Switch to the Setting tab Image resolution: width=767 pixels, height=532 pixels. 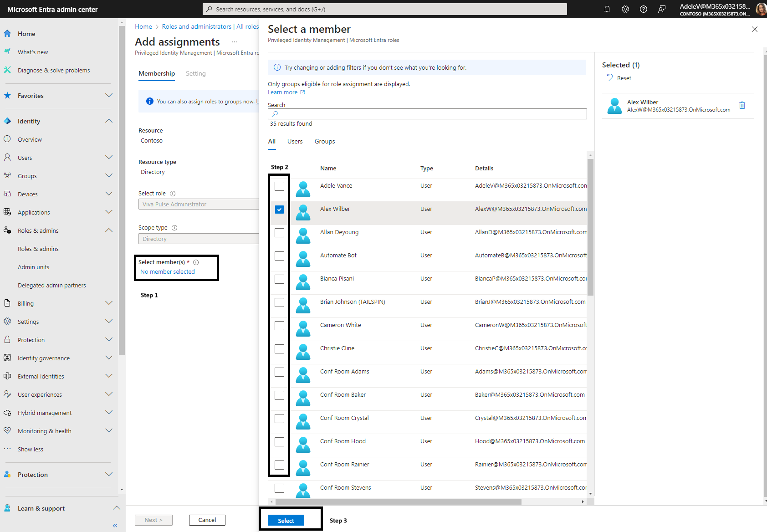tap(196, 73)
